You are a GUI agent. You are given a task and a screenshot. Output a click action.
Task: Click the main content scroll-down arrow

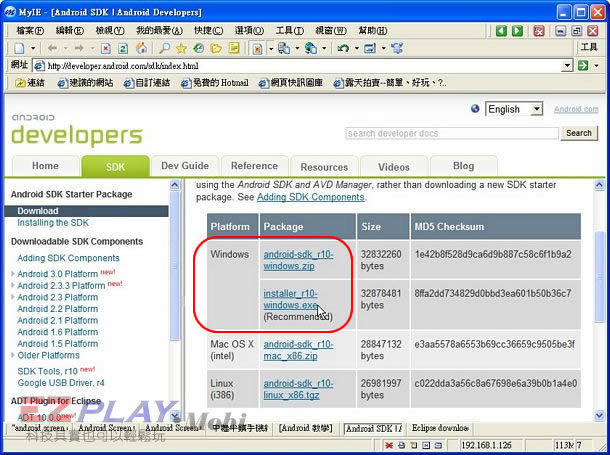(599, 416)
